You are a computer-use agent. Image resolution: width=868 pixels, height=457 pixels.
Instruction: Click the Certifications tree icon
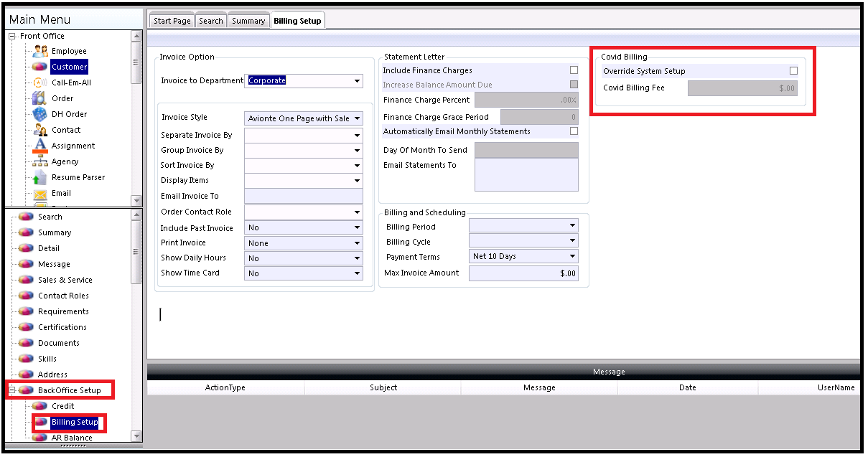pyautogui.click(x=27, y=327)
